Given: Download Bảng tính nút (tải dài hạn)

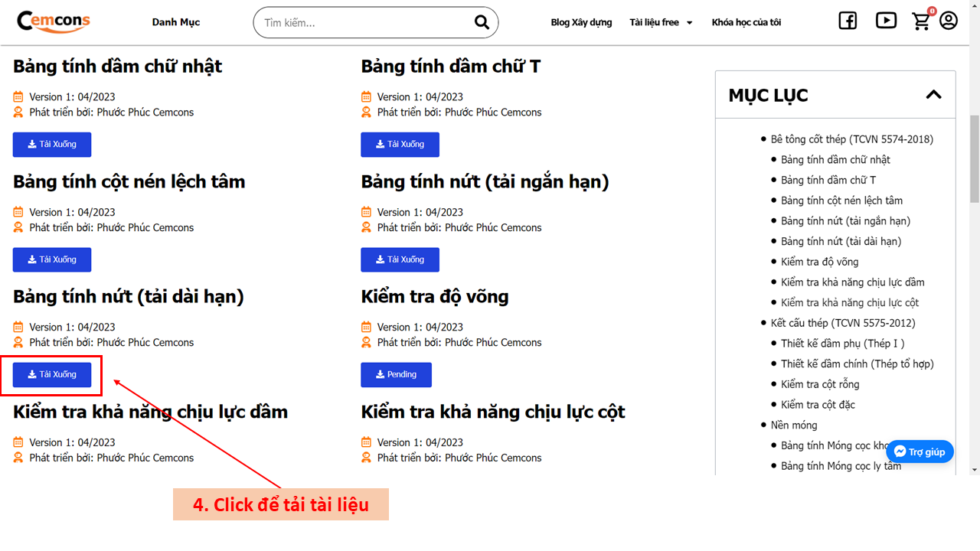Looking at the screenshot, I should pos(52,375).
